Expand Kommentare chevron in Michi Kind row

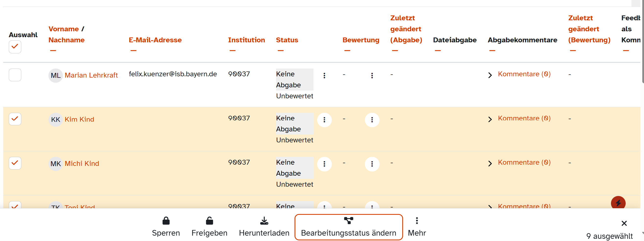click(x=490, y=163)
